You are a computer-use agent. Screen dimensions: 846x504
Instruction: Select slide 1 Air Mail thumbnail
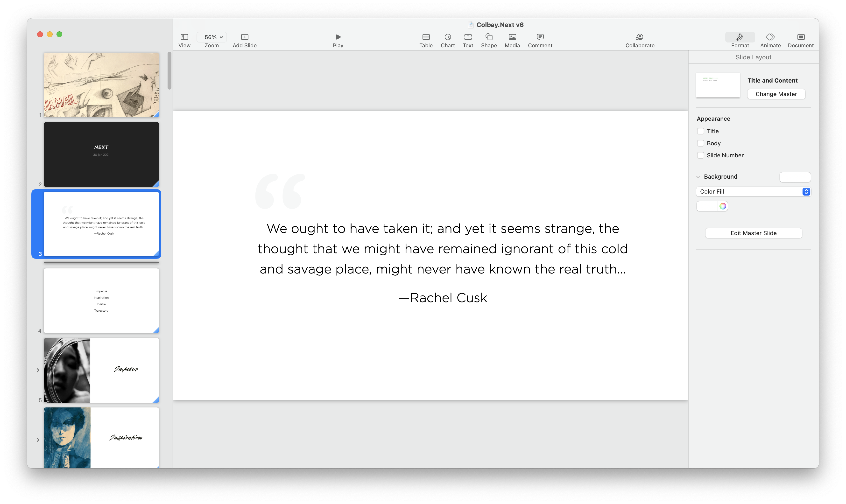(101, 85)
